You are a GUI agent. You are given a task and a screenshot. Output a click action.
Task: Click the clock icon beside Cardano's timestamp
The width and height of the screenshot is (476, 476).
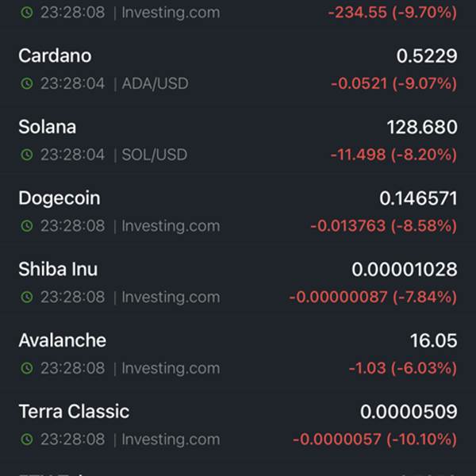(27, 83)
